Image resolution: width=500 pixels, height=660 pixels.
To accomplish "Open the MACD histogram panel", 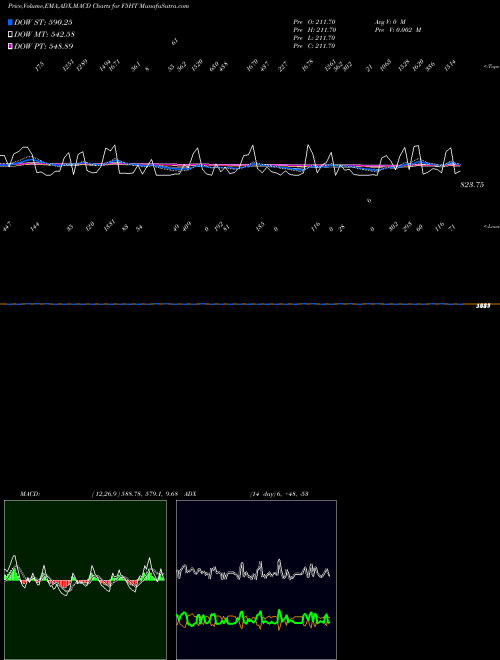I will tap(85, 580).
